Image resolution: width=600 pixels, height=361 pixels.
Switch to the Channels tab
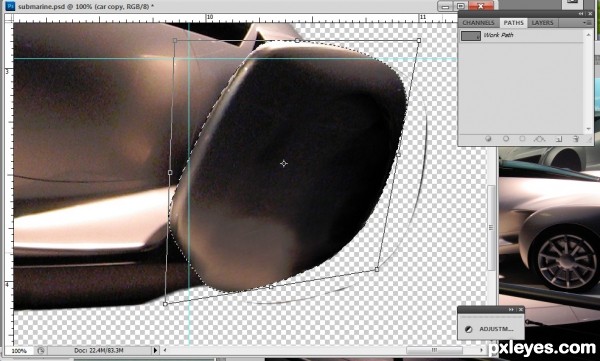478,23
